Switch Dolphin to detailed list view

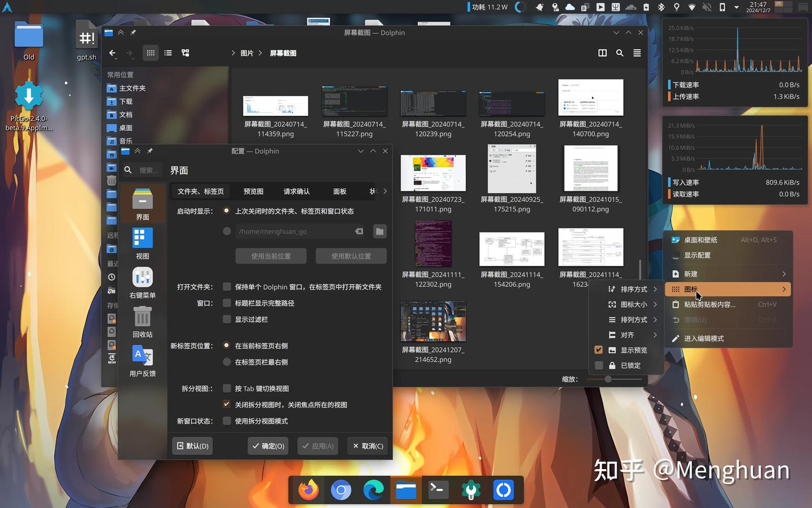click(x=167, y=52)
